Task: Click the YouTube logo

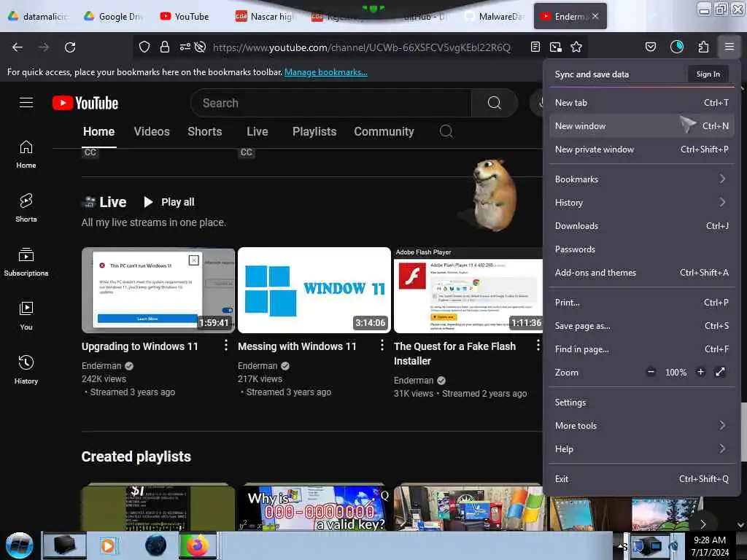Action: [85, 103]
